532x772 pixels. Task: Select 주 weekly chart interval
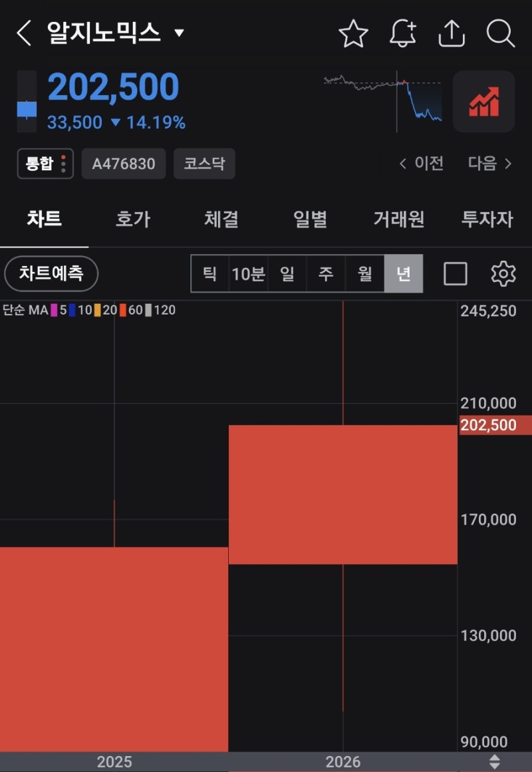pyautogui.click(x=326, y=274)
